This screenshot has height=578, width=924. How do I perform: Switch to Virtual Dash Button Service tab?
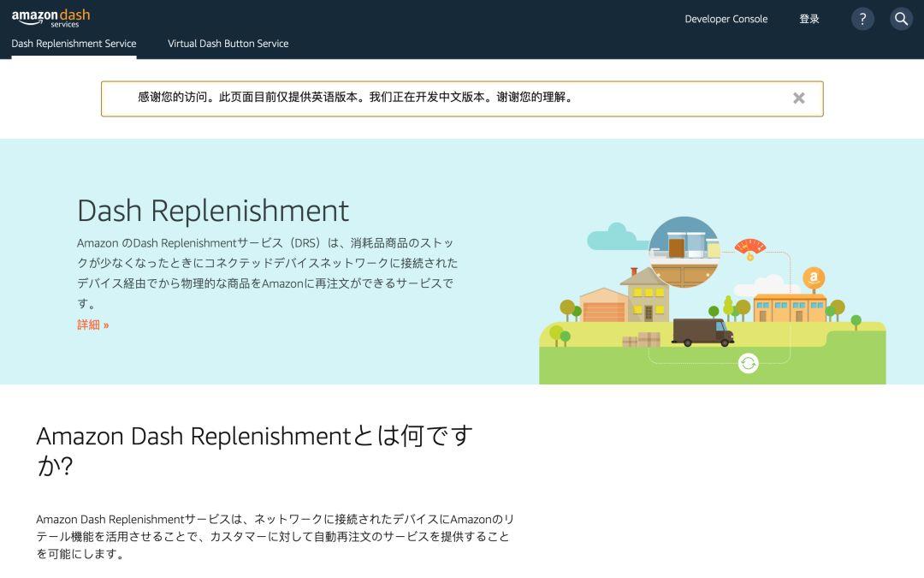[228, 44]
